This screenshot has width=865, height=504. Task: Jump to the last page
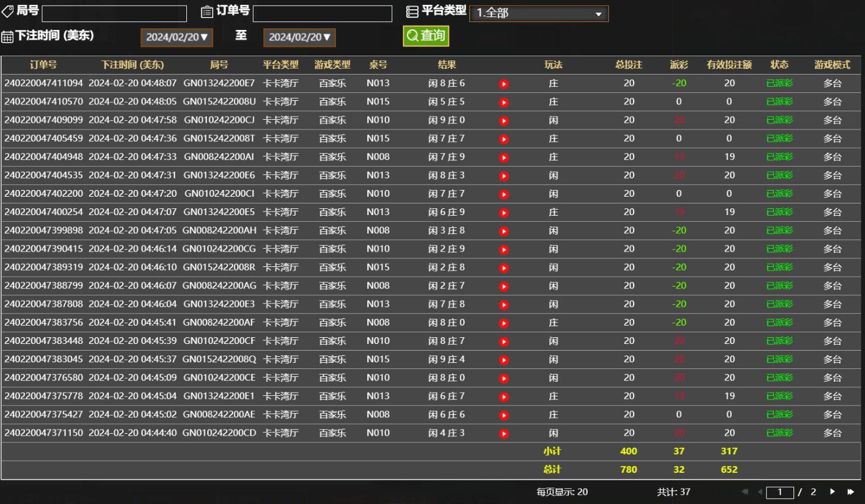pyautogui.click(x=850, y=492)
